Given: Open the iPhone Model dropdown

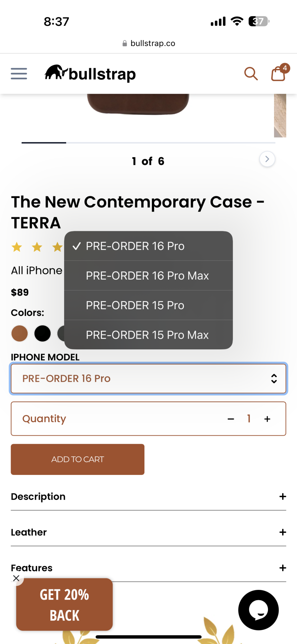Looking at the screenshot, I should tap(148, 378).
